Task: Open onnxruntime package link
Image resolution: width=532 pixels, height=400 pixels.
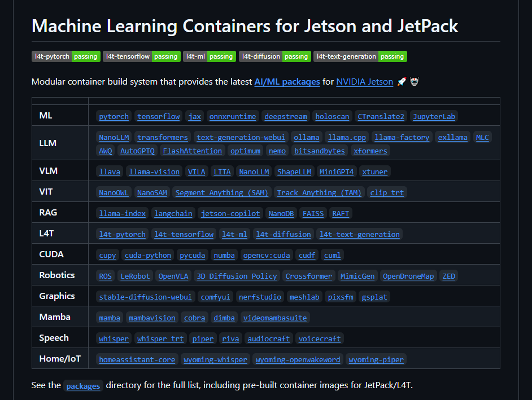Action: click(233, 117)
